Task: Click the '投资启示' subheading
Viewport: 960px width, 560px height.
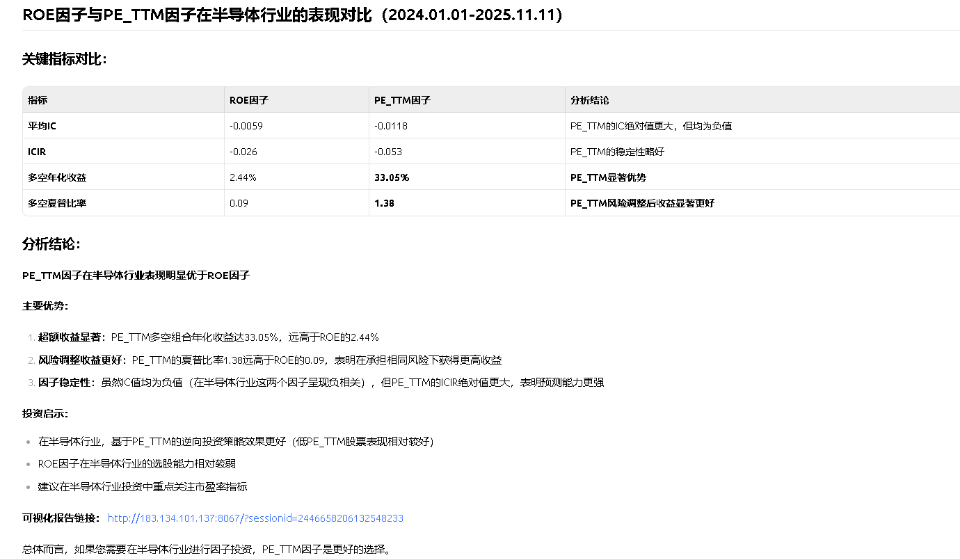Action: click(45, 414)
